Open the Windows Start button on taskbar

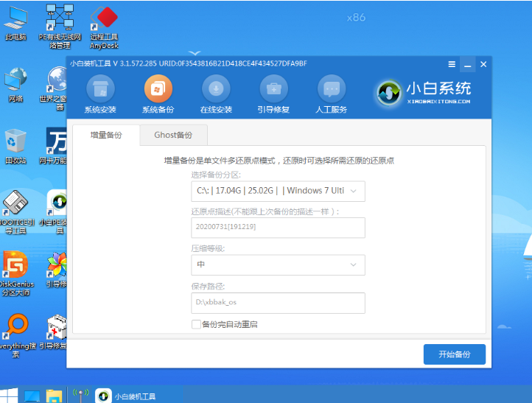click(x=9, y=396)
